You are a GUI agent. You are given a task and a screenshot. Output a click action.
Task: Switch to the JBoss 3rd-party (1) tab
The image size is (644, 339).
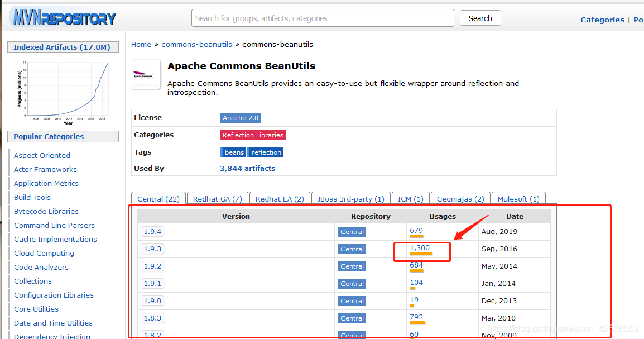351,198
